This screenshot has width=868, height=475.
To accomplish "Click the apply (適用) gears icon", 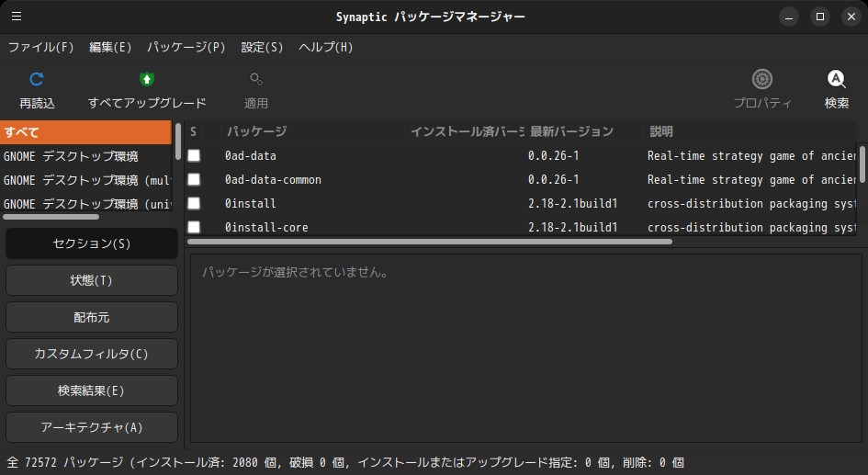I will (256, 80).
